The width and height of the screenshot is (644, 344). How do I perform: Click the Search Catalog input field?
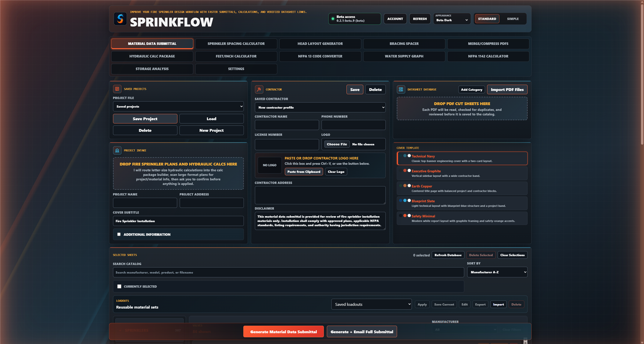click(x=288, y=272)
